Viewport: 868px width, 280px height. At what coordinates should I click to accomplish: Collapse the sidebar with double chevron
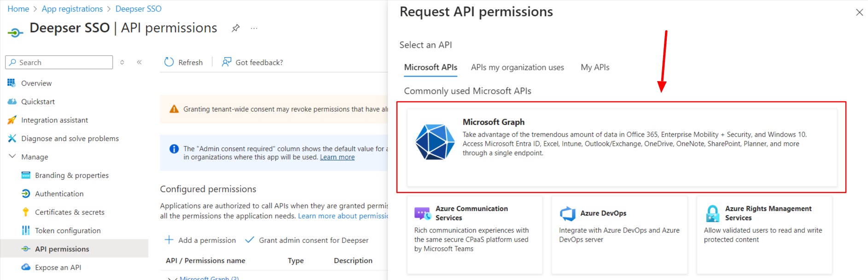(139, 62)
